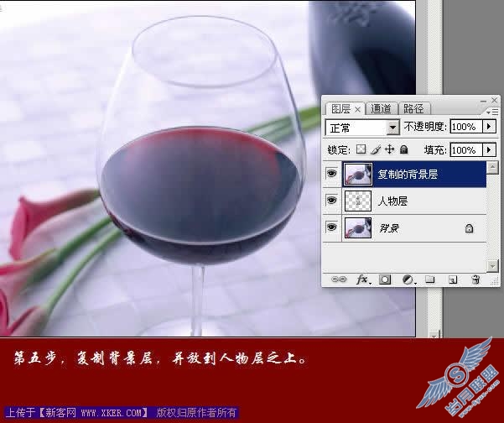The height and width of the screenshot is (423, 504).
Task: Create a new layer group
Action: click(x=429, y=279)
